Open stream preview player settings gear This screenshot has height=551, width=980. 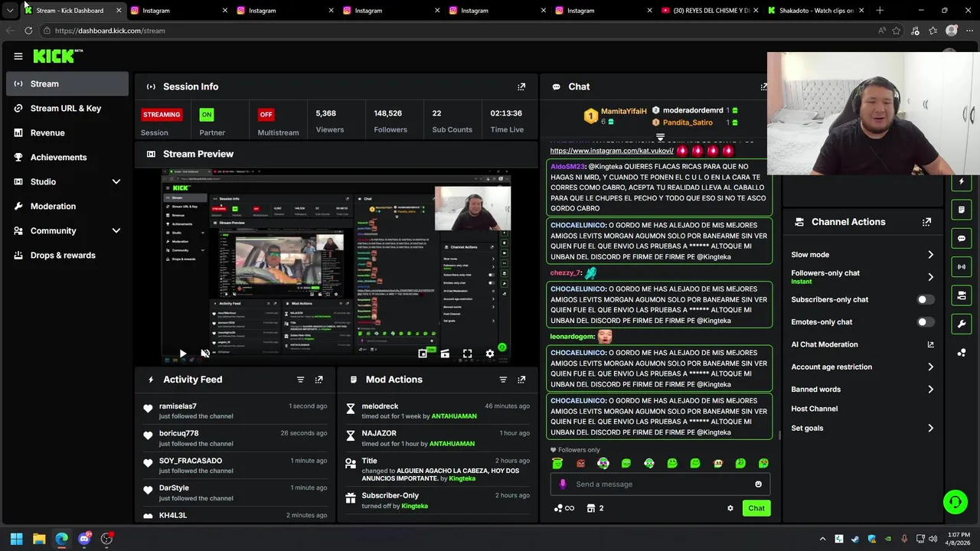(x=490, y=354)
